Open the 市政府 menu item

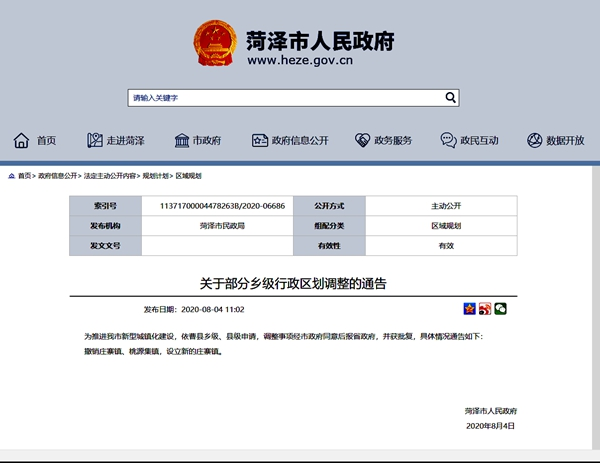tap(207, 140)
